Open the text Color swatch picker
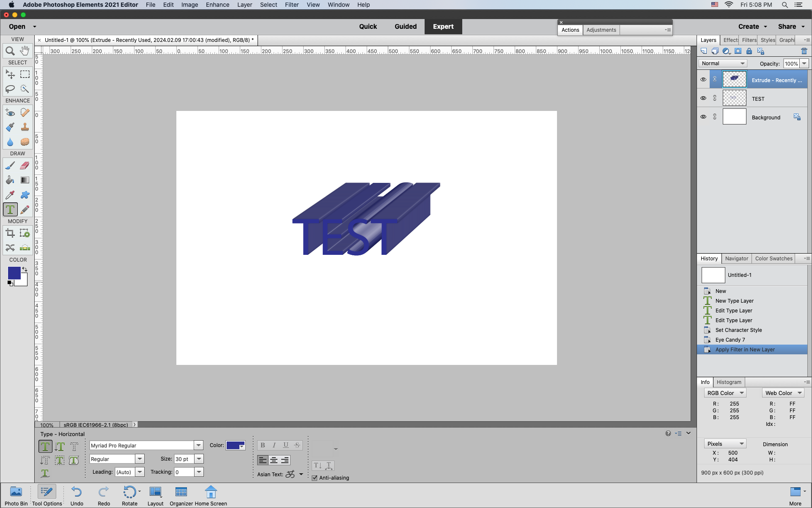The width and height of the screenshot is (812, 508). [236, 445]
